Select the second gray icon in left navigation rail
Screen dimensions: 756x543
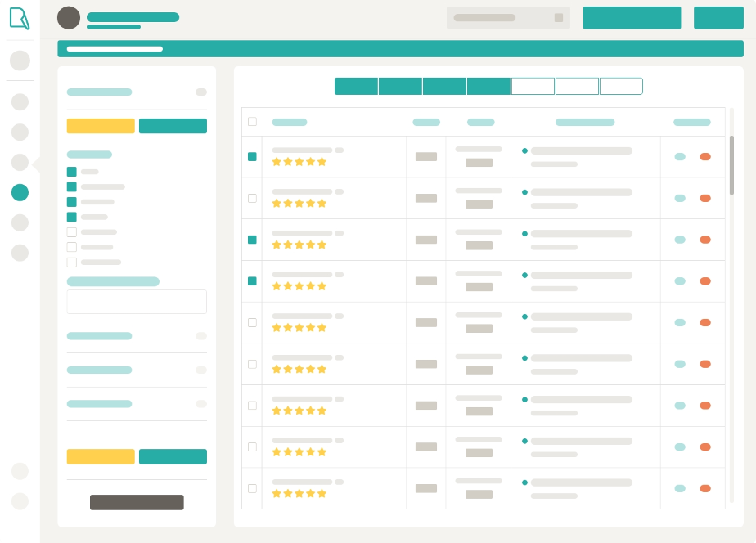(20, 102)
